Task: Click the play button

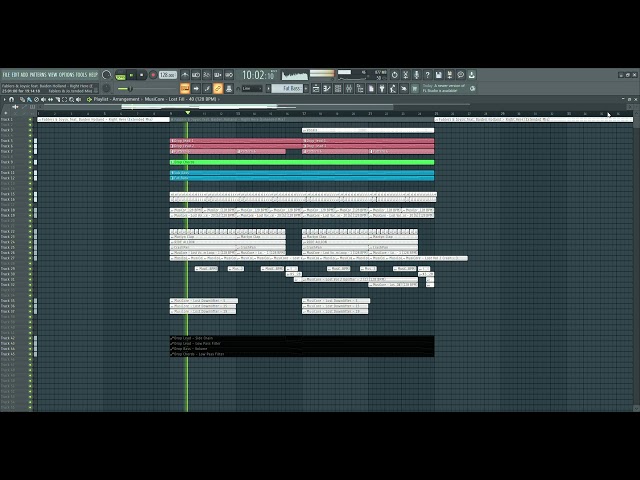Action: [131, 75]
